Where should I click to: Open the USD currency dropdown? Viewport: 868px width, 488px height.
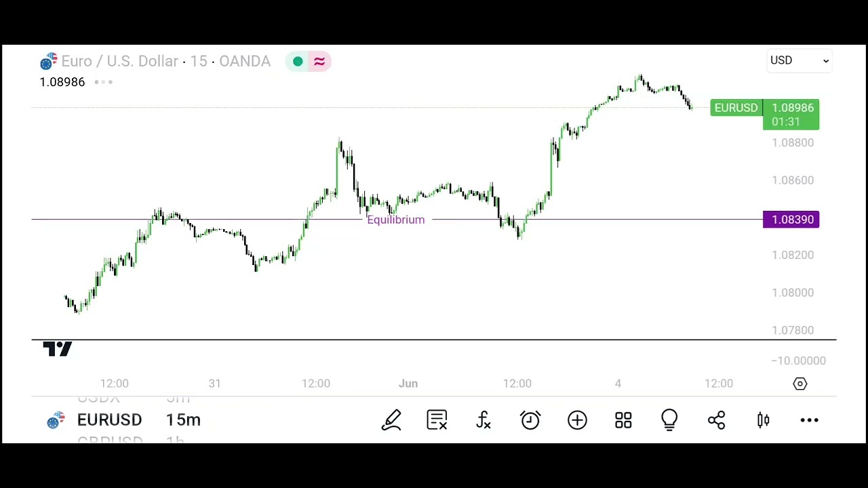pos(799,60)
